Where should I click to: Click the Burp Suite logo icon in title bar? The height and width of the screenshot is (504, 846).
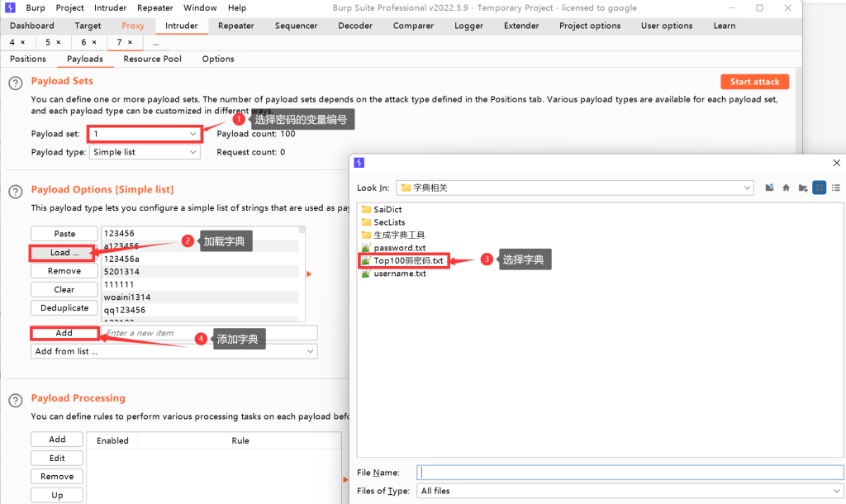(10, 7)
